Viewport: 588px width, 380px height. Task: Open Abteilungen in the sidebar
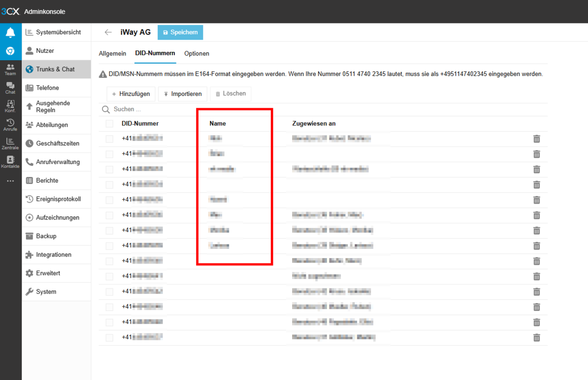click(x=56, y=125)
